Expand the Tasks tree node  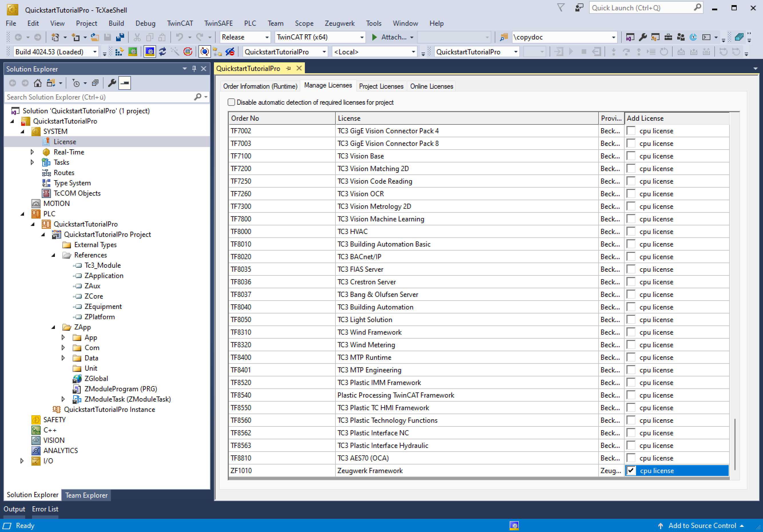[x=32, y=162]
